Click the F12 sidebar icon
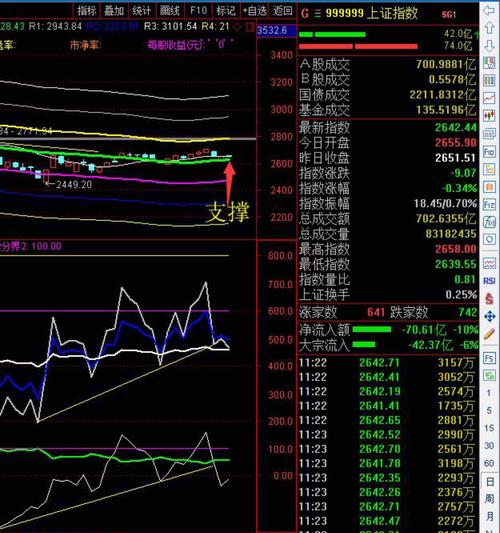The width and height of the screenshot is (500, 533). click(489, 204)
